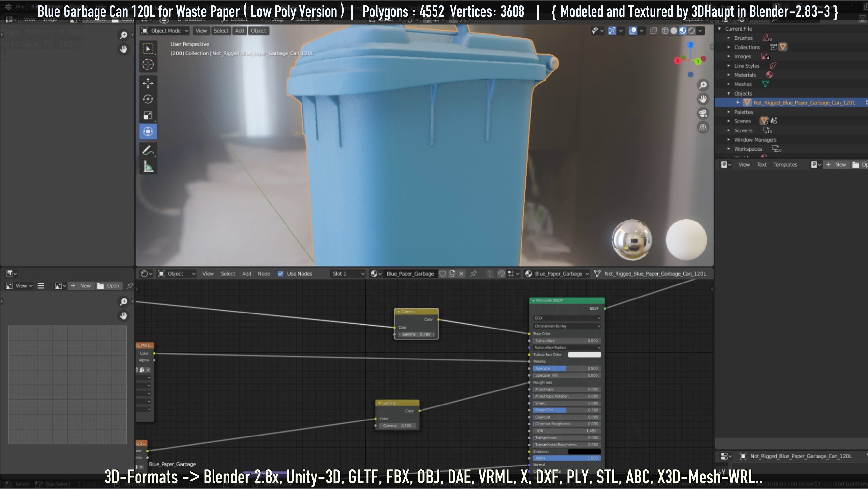Adjust the Specular 0.500 slider
This screenshot has height=489, width=868.
(x=567, y=369)
